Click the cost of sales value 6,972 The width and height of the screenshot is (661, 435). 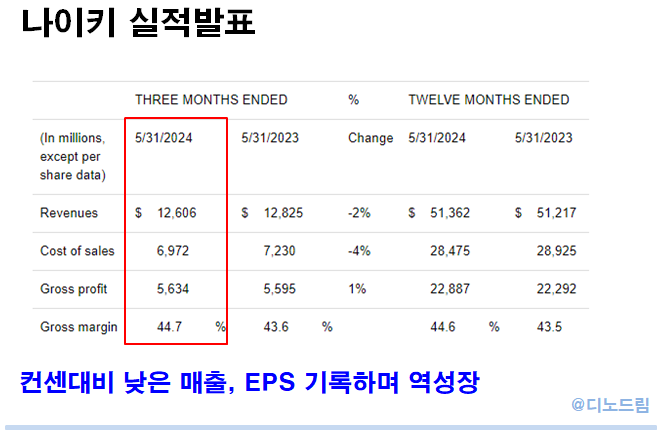click(173, 251)
